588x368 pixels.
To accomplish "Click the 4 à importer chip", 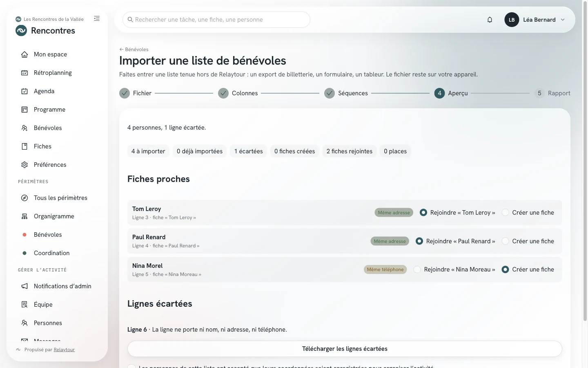I will [x=148, y=151].
